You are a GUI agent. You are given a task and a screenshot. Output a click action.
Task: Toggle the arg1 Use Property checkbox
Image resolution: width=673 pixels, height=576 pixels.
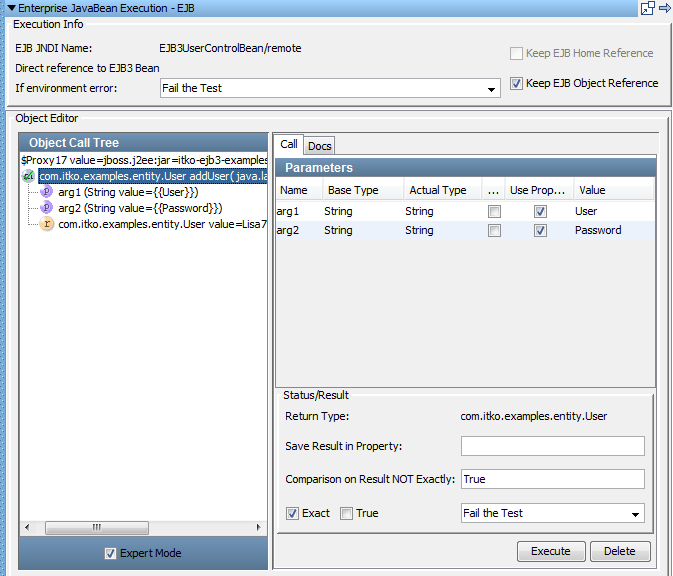click(x=540, y=211)
